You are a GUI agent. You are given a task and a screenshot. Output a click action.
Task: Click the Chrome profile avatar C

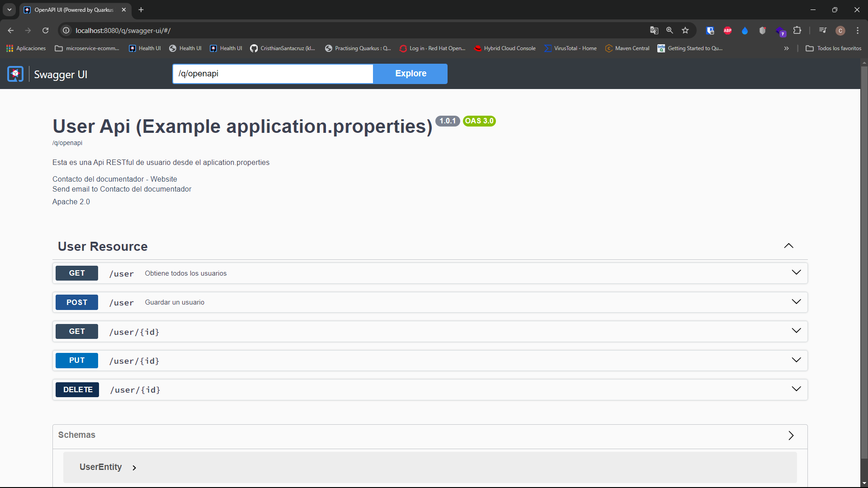tap(840, 30)
